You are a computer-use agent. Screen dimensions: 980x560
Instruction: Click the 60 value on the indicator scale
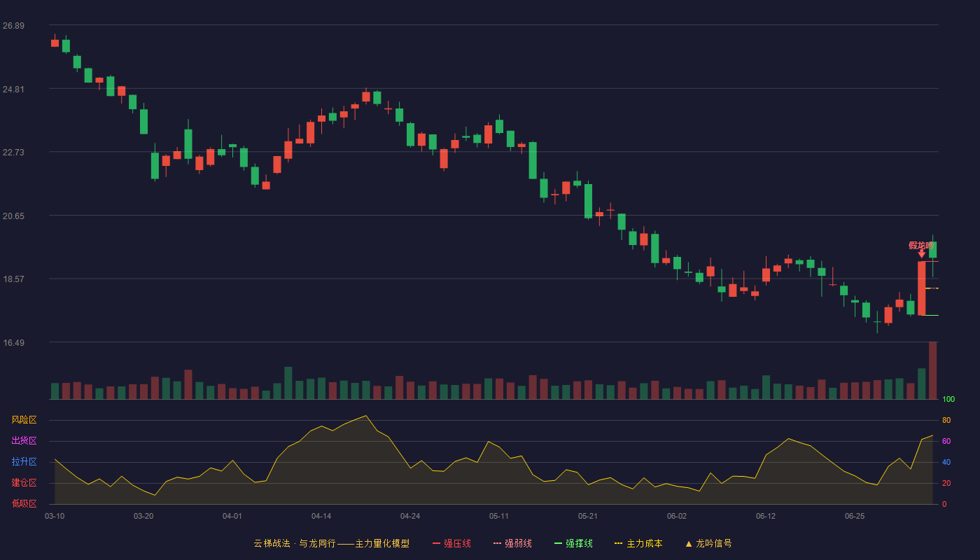coord(946,441)
